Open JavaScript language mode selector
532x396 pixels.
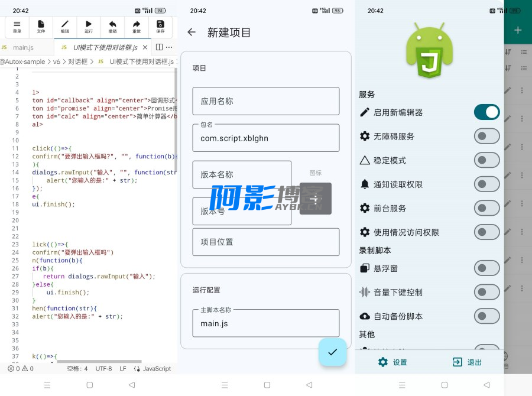(x=153, y=368)
